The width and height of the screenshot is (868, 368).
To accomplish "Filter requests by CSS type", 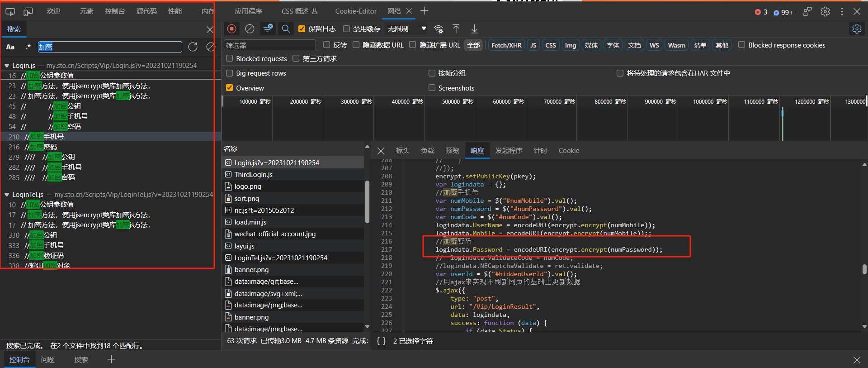I will click(x=551, y=45).
